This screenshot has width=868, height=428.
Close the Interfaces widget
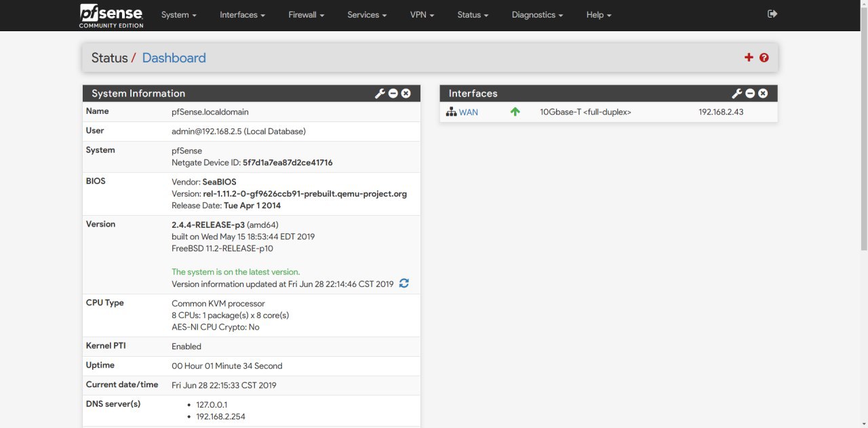coord(763,94)
